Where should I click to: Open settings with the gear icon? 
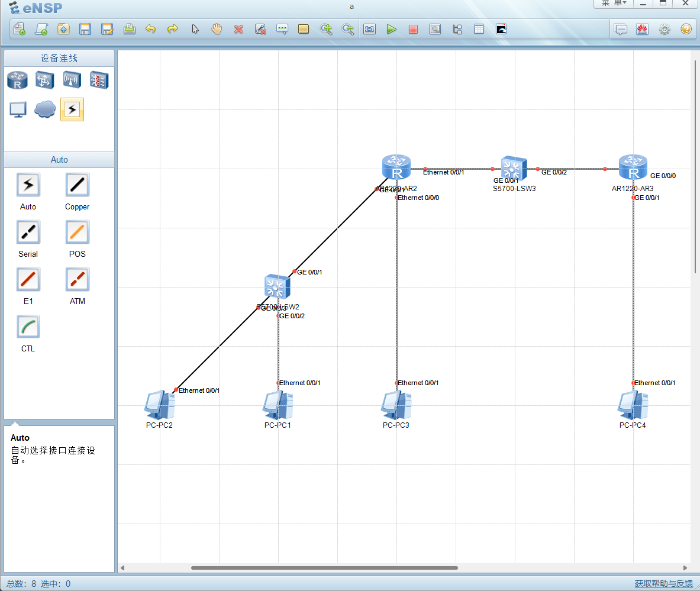click(664, 30)
